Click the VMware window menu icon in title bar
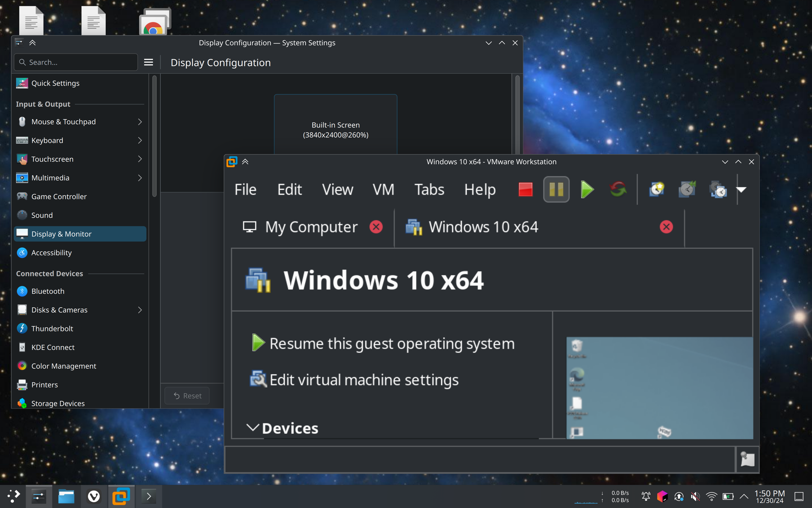Viewport: 812px width, 508px height. pos(232,162)
